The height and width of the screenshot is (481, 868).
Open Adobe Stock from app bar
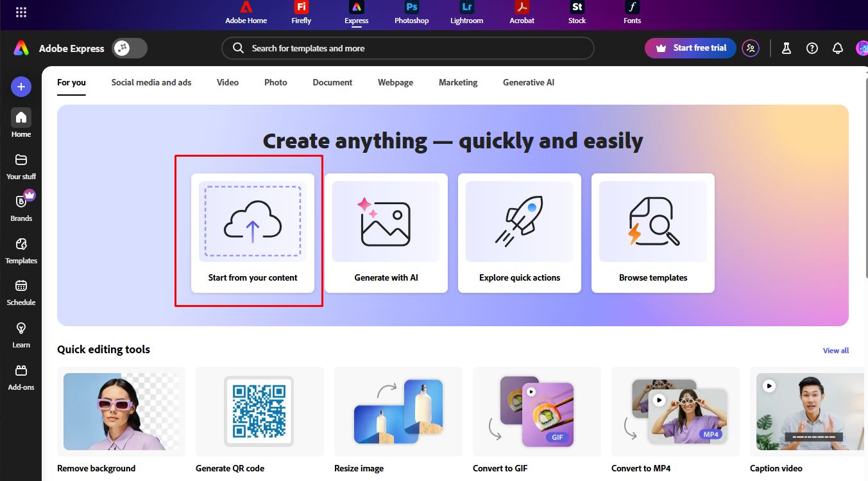577,13
